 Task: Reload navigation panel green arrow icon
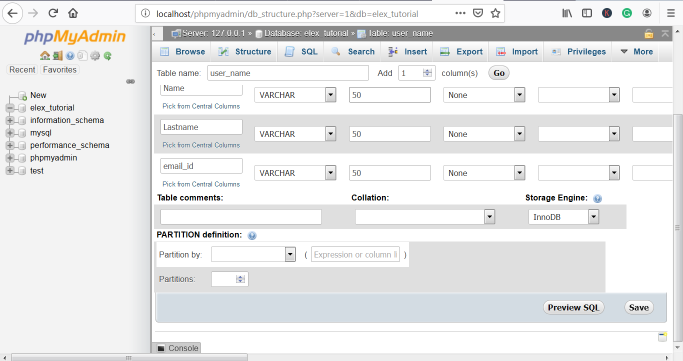[108, 56]
